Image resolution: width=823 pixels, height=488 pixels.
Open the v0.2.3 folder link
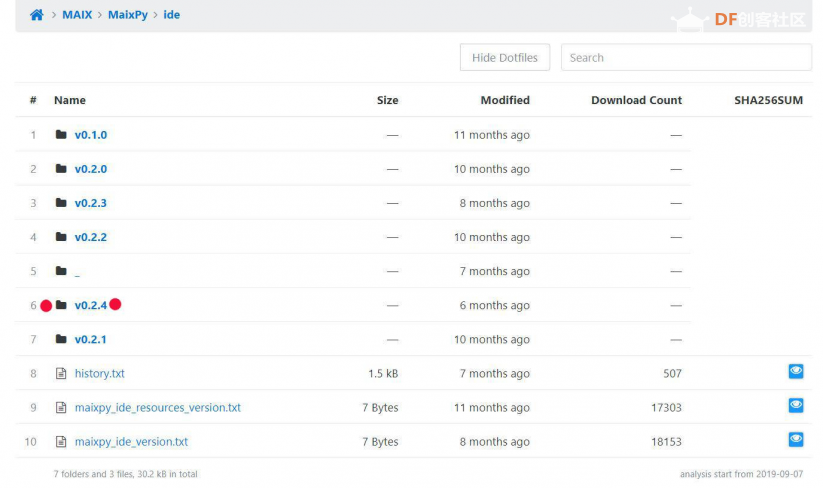tap(90, 203)
